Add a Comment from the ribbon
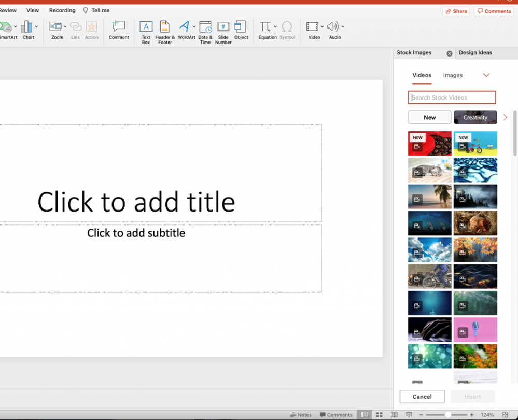 tap(119, 29)
